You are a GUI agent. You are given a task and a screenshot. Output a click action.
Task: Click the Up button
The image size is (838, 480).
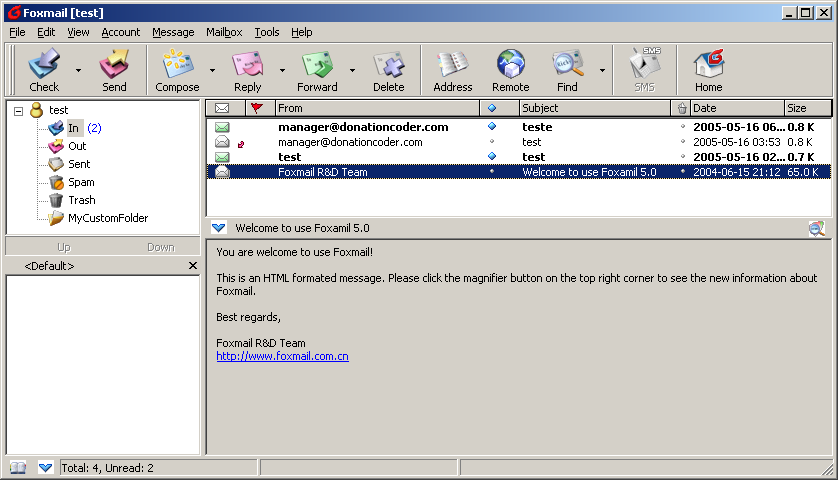pos(64,247)
